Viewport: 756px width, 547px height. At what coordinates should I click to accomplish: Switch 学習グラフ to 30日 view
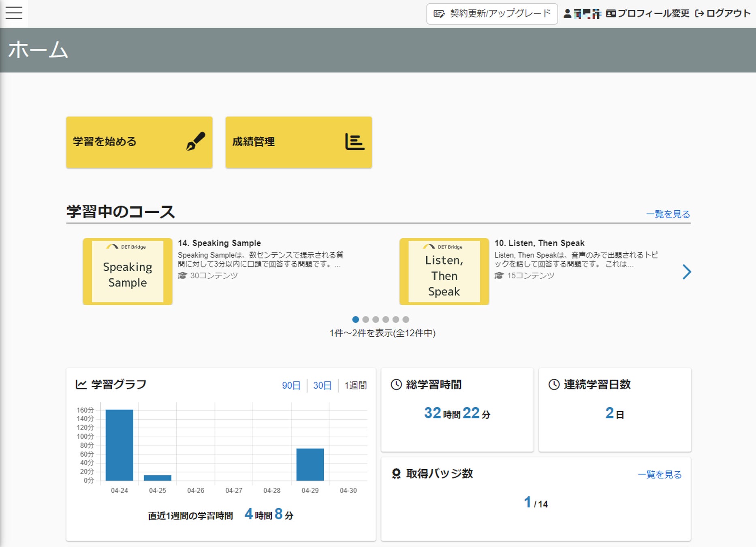pos(322,385)
